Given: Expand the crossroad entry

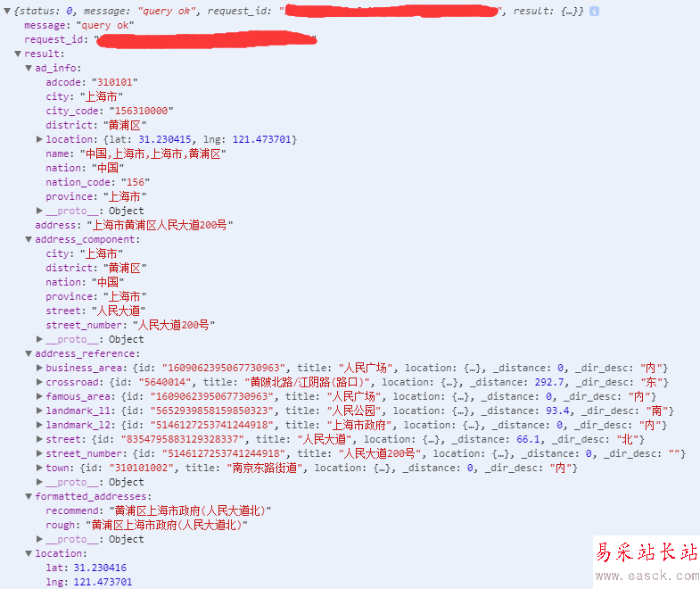Looking at the screenshot, I should click(39, 382).
